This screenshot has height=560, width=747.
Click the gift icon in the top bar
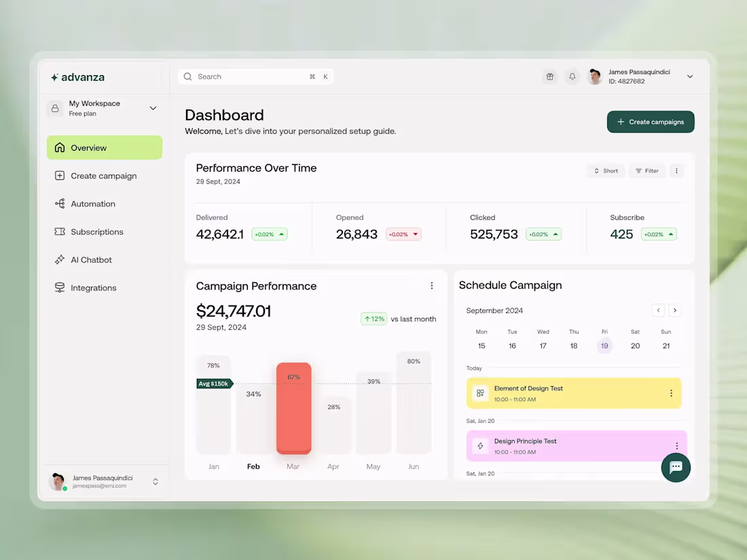(x=549, y=77)
